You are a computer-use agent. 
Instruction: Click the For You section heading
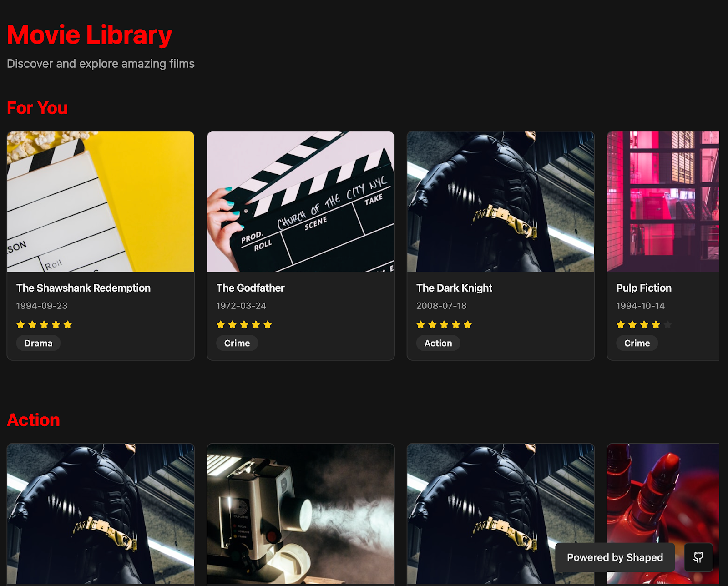(x=37, y=108)
